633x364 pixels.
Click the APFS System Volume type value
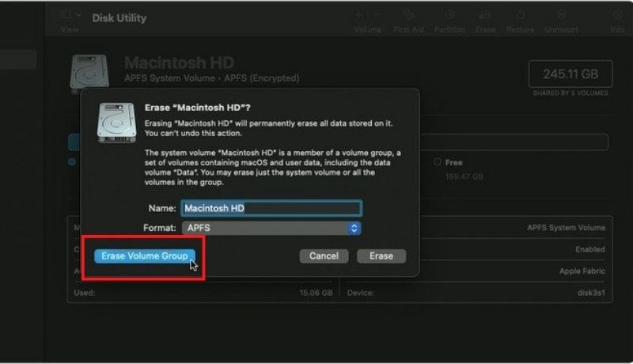[566, 228]
